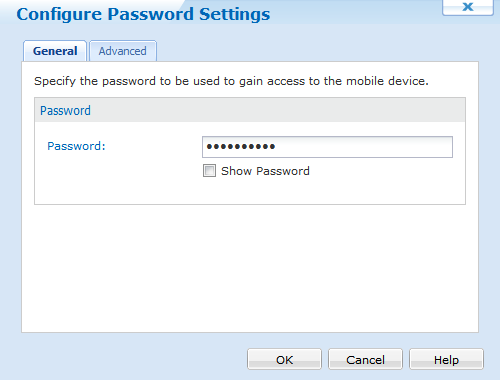This screenshot has width=500, height=380.
Task: Open the Help button
Action: click(x=446, y=359)
